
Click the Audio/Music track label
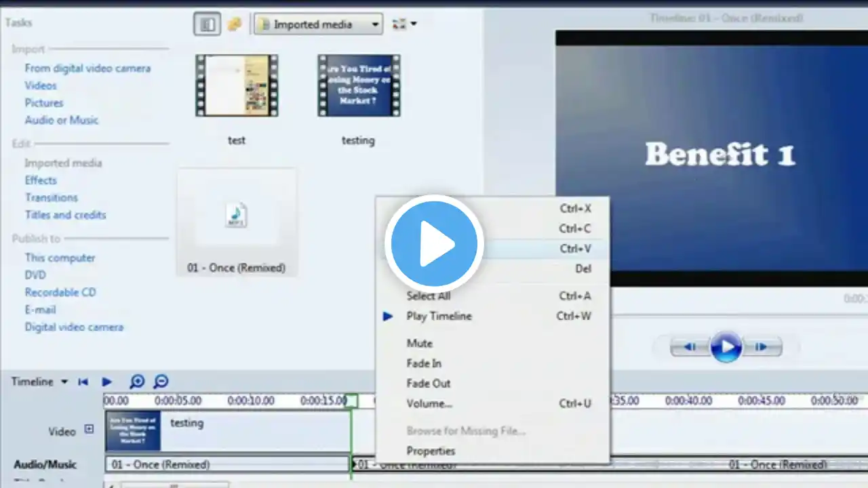click(45, 464)
